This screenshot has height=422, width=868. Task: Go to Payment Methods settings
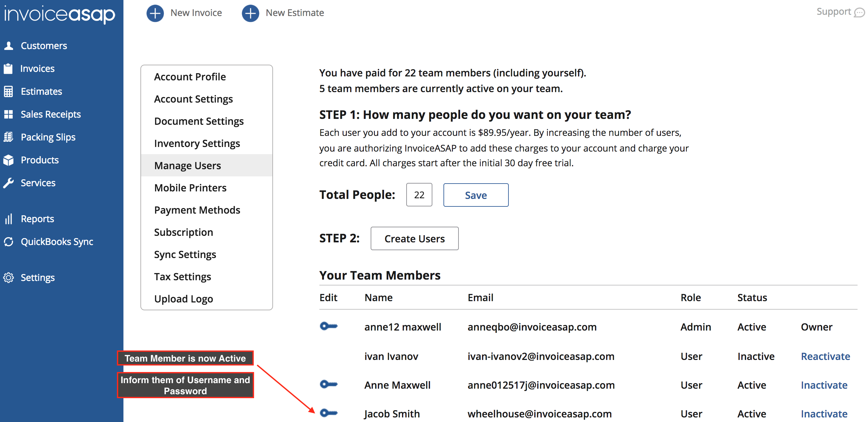click(x=197, y=210)
